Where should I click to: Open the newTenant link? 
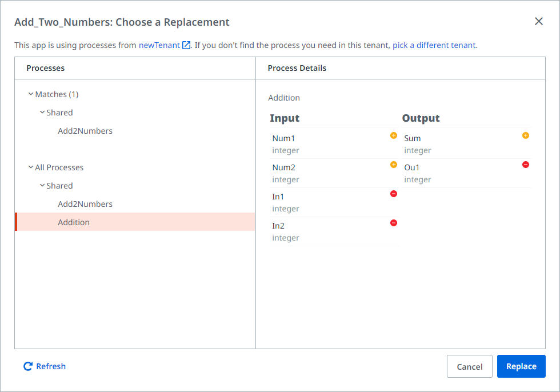(159, 45)
